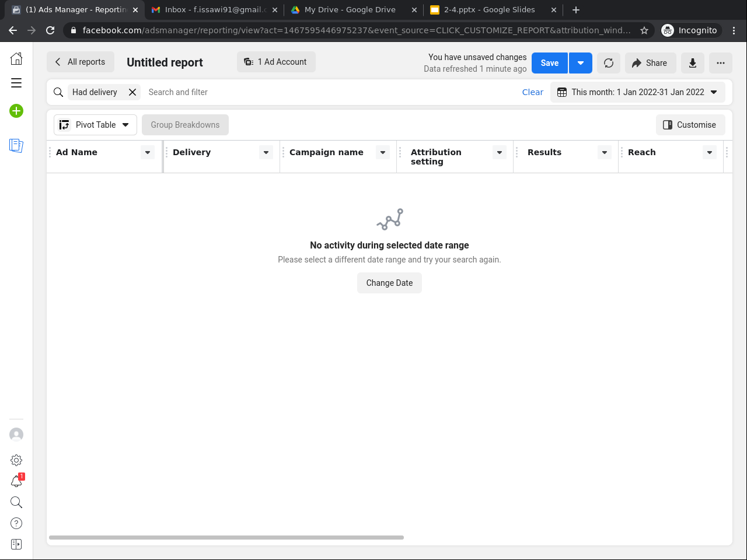Screen dimensions: 747x560
Task: Click the Group Breakdowns button
Action: (x=185, y=125)
